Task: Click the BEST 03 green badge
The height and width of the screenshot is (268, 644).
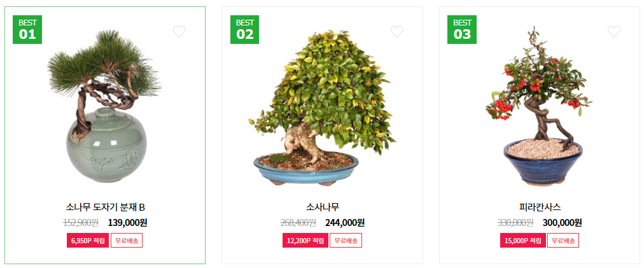Action: click(462, 29)
